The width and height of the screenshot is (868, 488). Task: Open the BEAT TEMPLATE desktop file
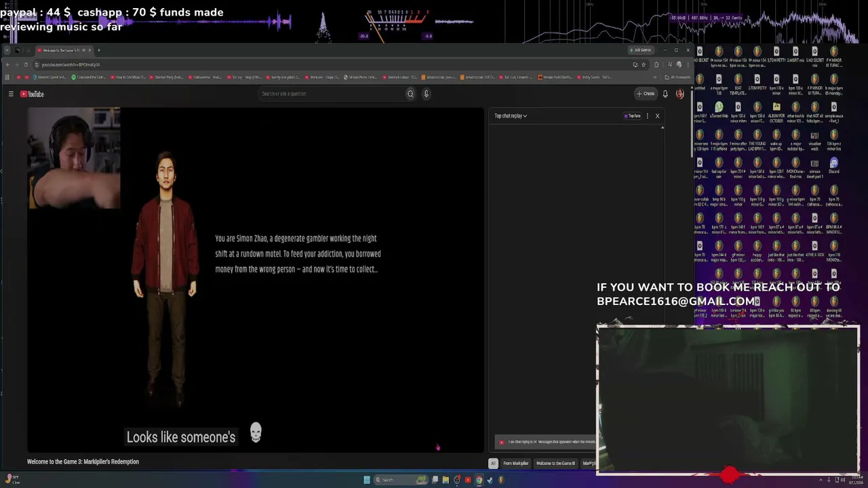[x=738, y=84]
